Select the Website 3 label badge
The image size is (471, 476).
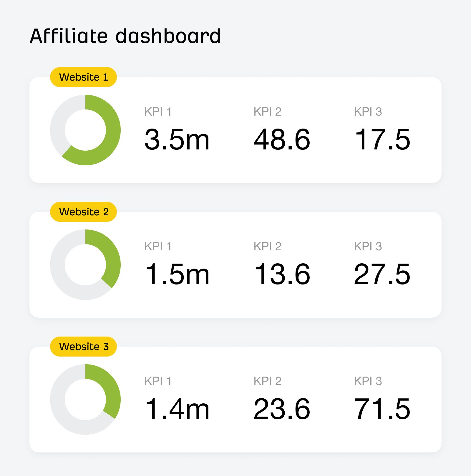pyautogui.click(x=84, y=347)
